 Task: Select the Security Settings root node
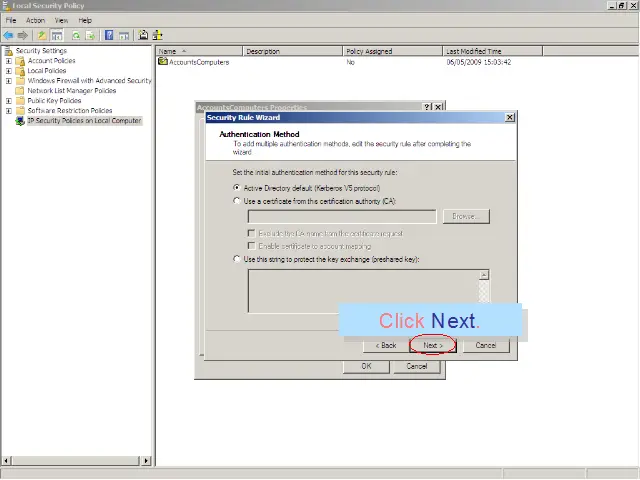pyautogui.click(x=41, y=51)
